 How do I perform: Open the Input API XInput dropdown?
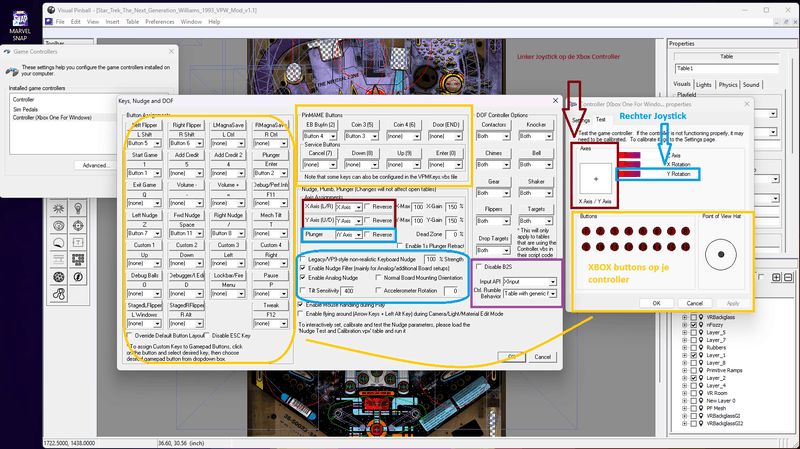530,282
